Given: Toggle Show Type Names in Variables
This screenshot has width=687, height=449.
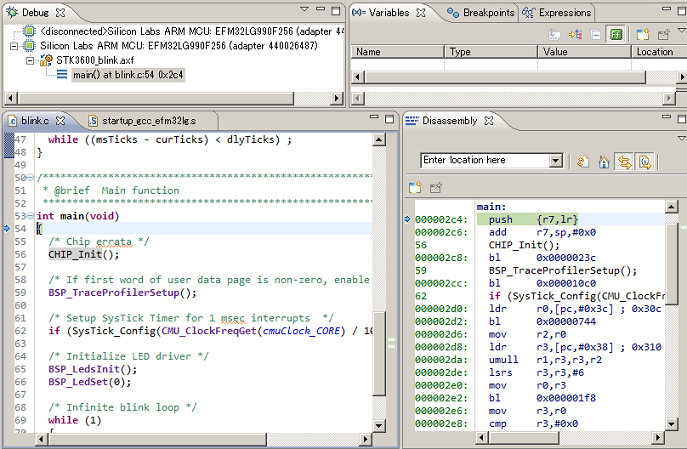Looking at the screenshot, I should point(554,34).
